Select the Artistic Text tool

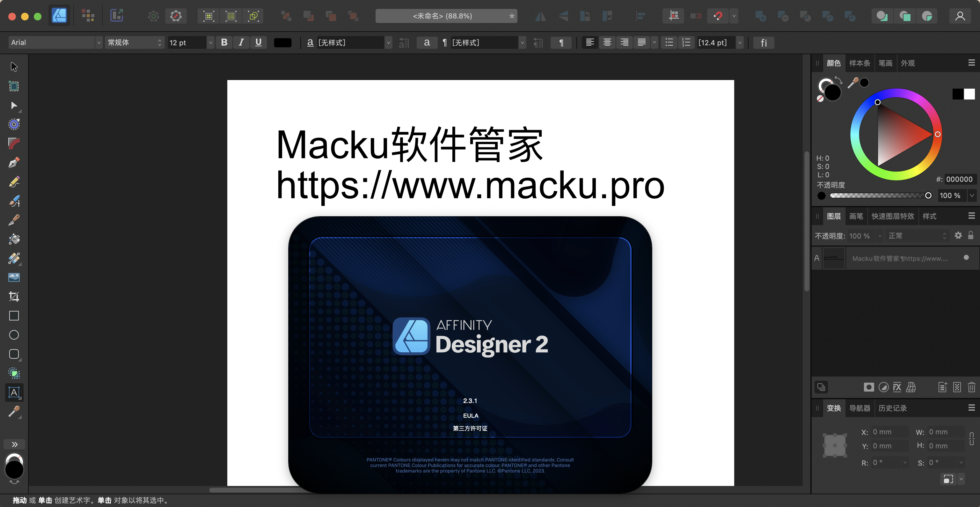(14, 393)
